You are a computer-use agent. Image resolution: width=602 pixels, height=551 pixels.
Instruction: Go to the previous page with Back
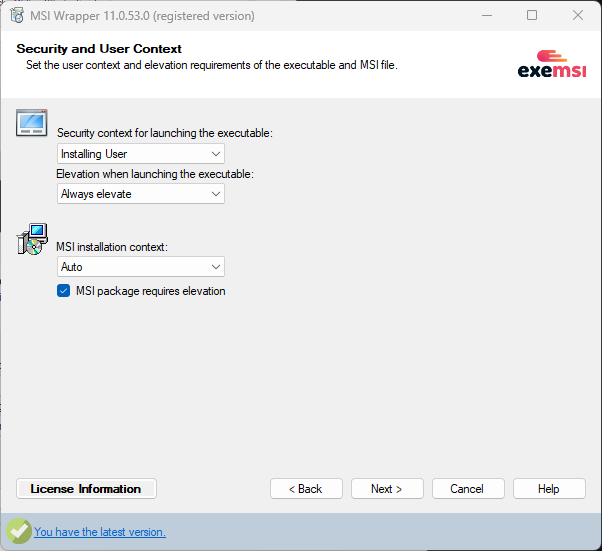[306, 489]
